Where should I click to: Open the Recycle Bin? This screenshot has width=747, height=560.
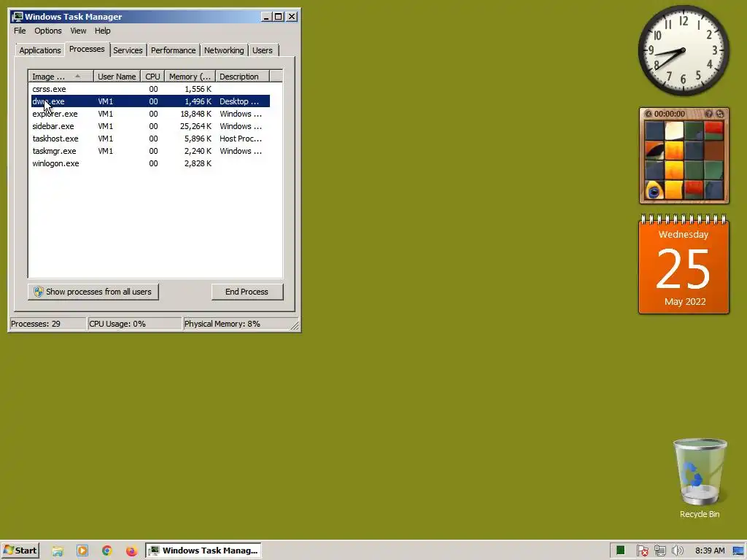700,478
